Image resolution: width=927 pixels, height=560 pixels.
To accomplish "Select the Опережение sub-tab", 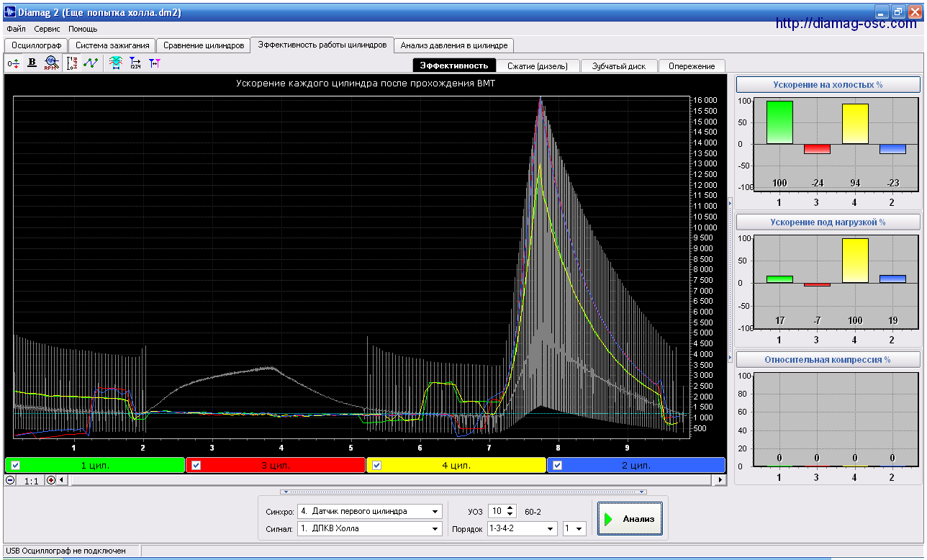I will pos(691,66).
